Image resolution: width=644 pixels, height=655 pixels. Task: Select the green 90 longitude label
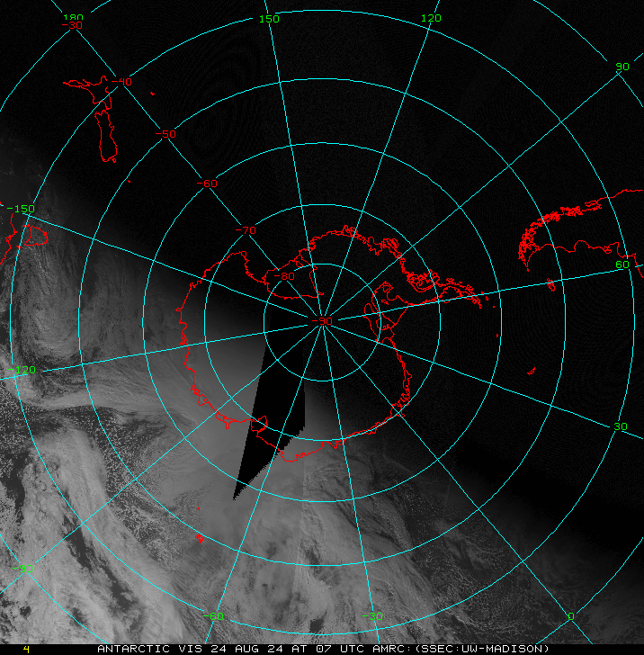coord(622,67)
